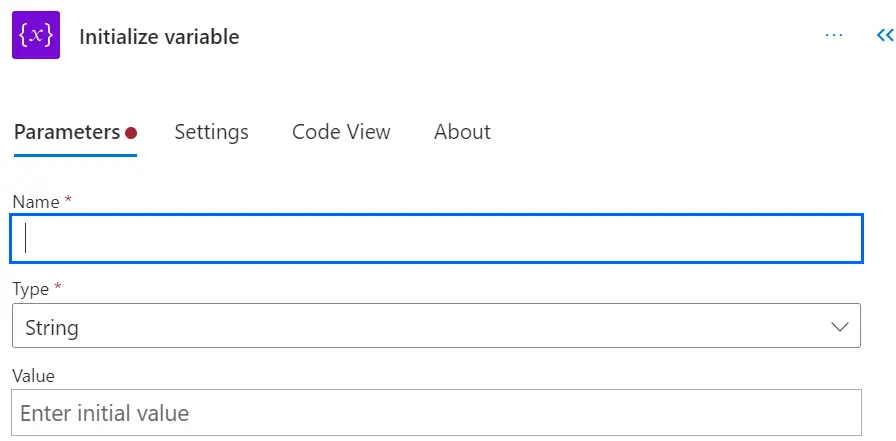This screenshot has height=441, width=896.
Task: Click the red error dot on Parameters
Action: (x=131, y=133)
